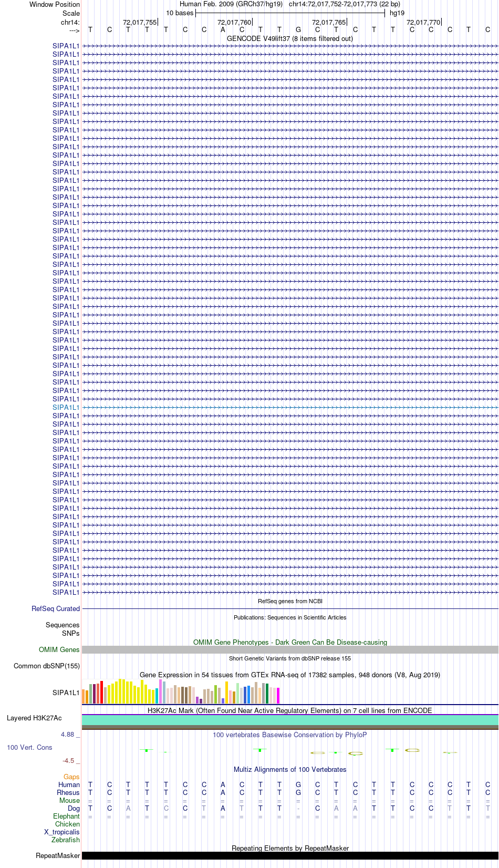Open the 'H3K27Ac Mark' ENCODE track title
This screenshot has width=499, height=868.
click(290, 710)
